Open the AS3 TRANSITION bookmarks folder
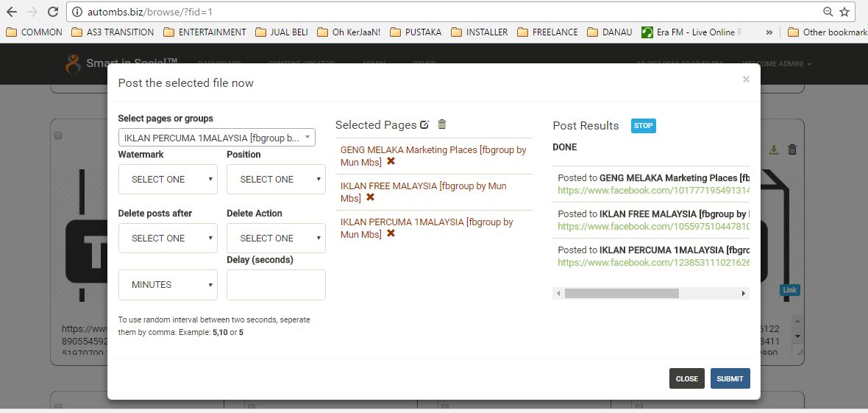The width and height of the screenshot is (868, 413). coord(113,32)
